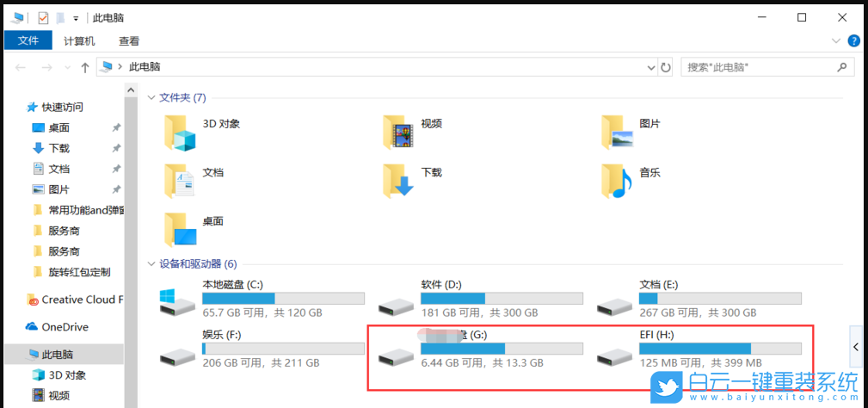Image resolution: width=868 pixels, height=408 pixels.
Task: Collapse the 文件夹 (7) group
Action: pos(151,98)
